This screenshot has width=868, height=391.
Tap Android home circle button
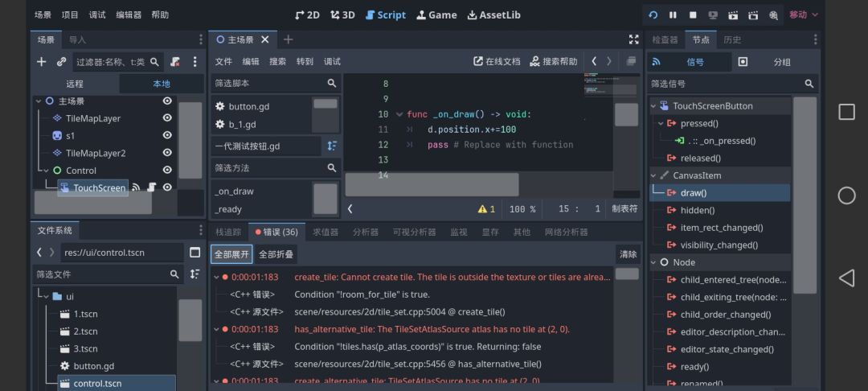(846, 195)
